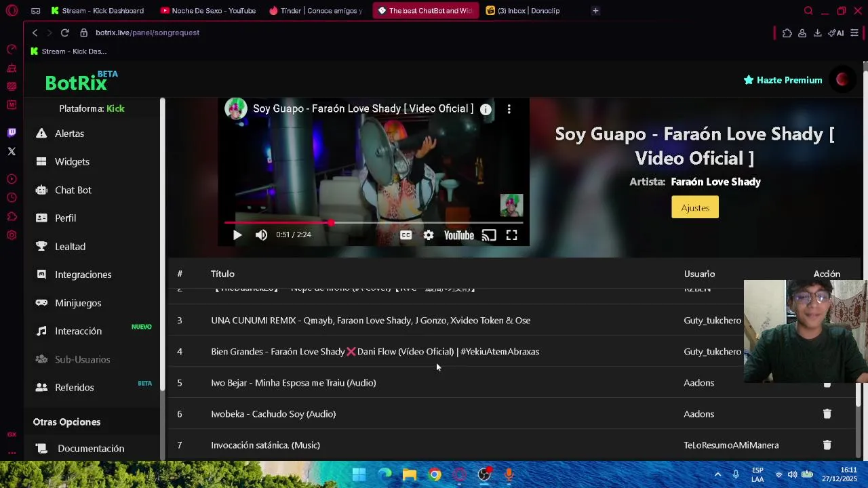Play the Soy Guapo video
The height and width of the screenshot is (488, 868).
coord(237,235)
